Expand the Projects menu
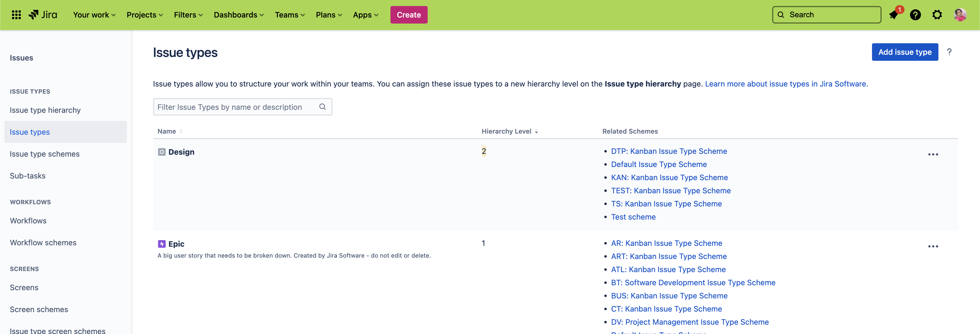The height and width of the screenshot is (334, 980). click(x=145, y=15)
